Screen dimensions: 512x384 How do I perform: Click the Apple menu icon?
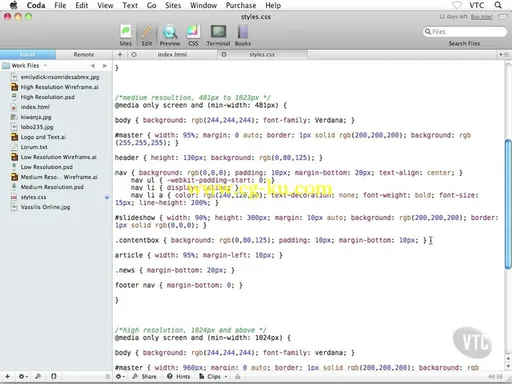tap(14, 5)
